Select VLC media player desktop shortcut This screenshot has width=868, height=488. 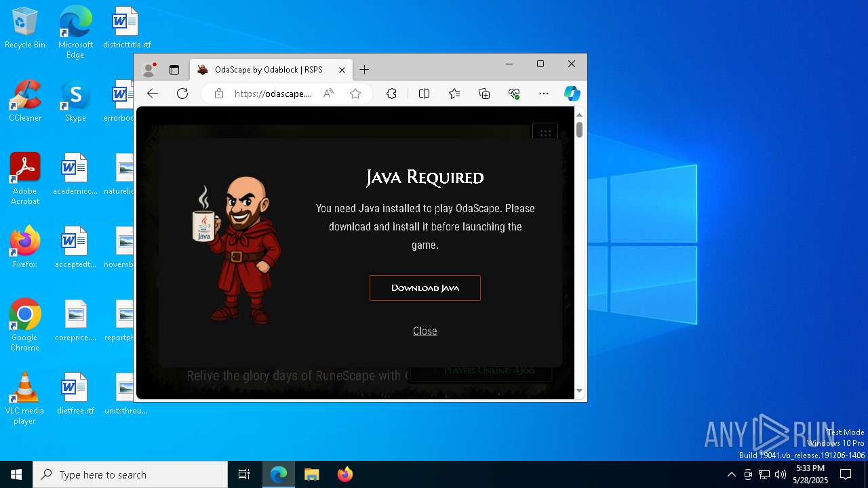click(x=25, y=399)
